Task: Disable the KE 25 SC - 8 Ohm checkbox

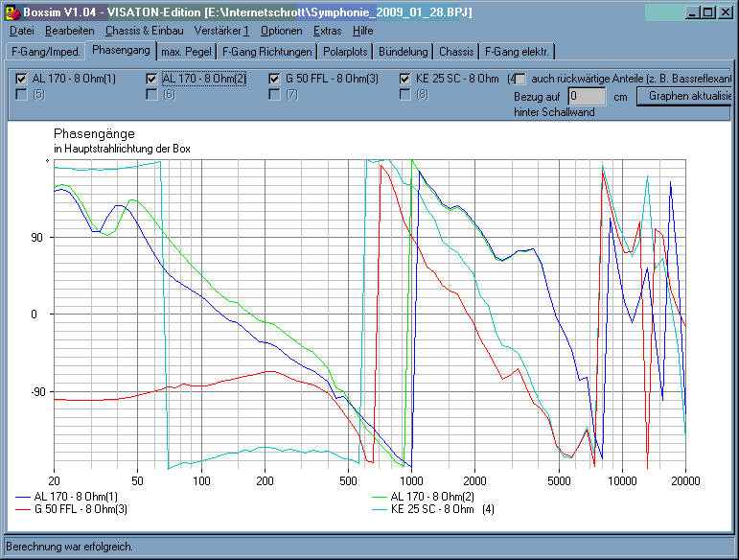Action: pos(404,79)
